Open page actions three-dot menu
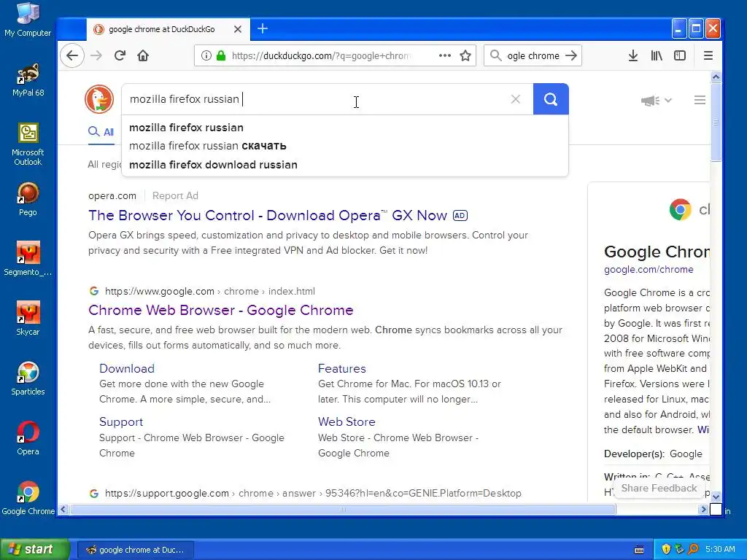This screenshot has width=747, height=560. [x=445, y=55]
